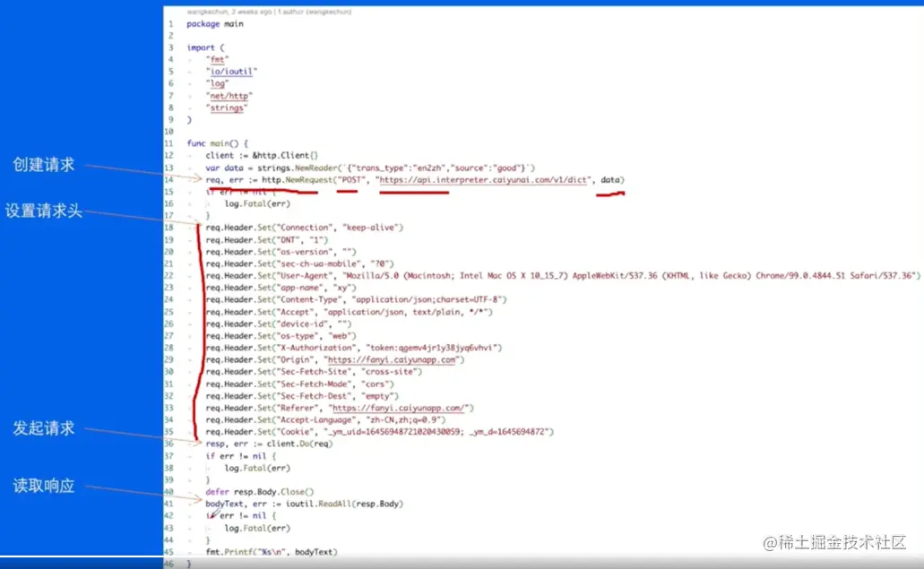Click the "resp, err := client.Do(req)" line
Screen dimensions: 924x569
pos(269,444)
